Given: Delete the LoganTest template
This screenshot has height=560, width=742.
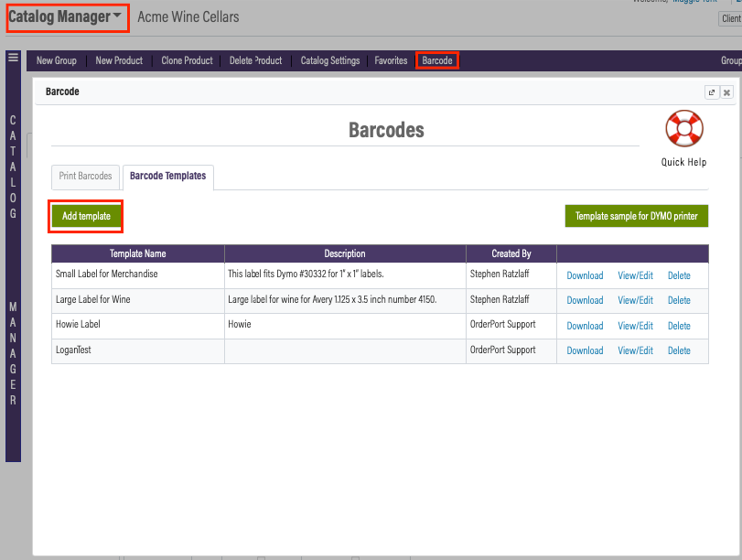Looking at the screenshot, I should (x=679, y=350).
